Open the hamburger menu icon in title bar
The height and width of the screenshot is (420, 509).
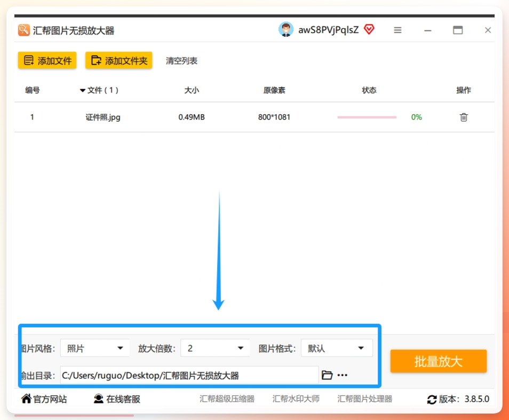[397, 30]
